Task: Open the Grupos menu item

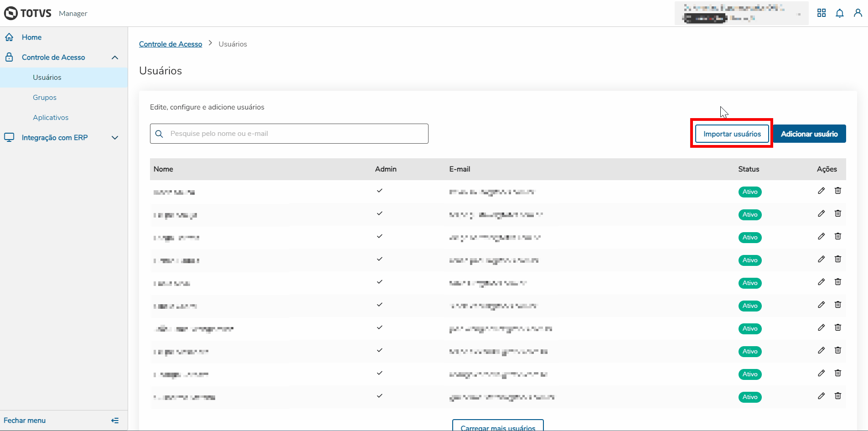Action: [x=45, y=98]
